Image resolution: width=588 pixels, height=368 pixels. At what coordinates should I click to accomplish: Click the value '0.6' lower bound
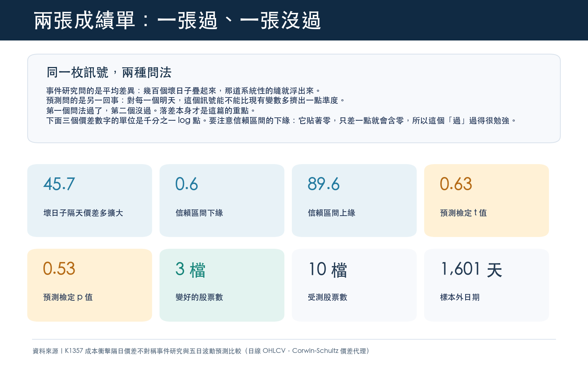(187, 184)
